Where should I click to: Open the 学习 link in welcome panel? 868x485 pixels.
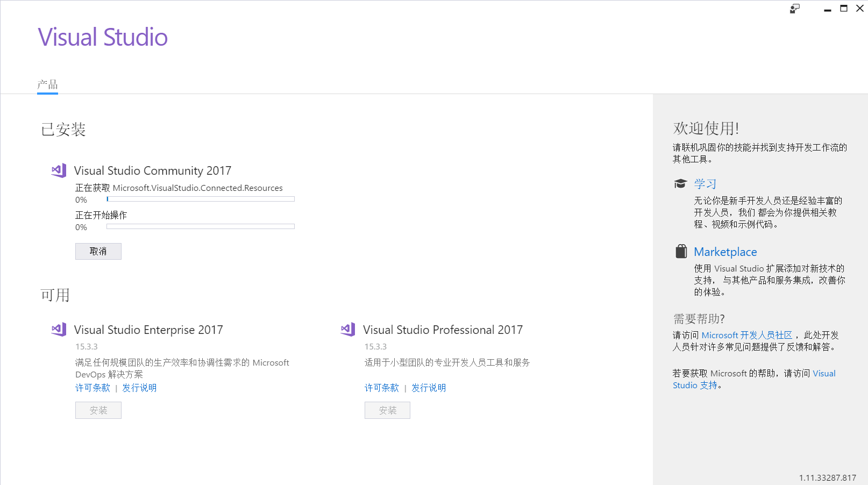coord(705,184)
